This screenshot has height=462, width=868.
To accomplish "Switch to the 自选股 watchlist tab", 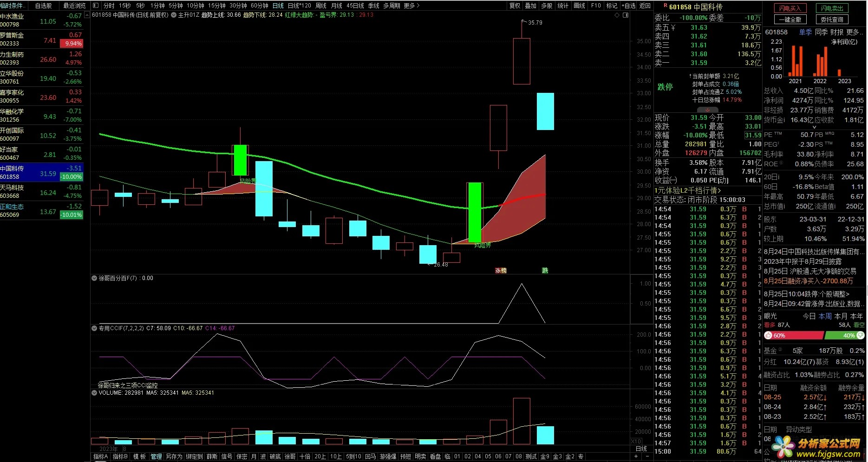I will pyautogui.click(x=44, y=6).
